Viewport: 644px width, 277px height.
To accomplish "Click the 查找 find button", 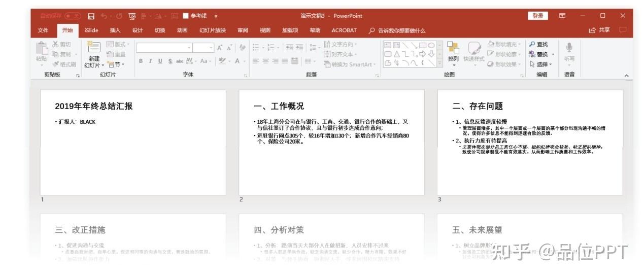I will [539, 45].
